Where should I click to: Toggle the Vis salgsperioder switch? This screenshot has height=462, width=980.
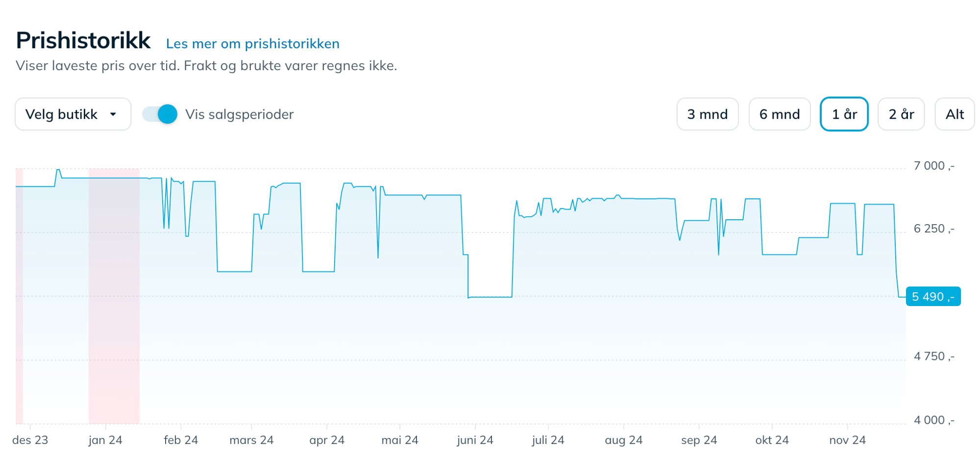(x=160, y=114)
